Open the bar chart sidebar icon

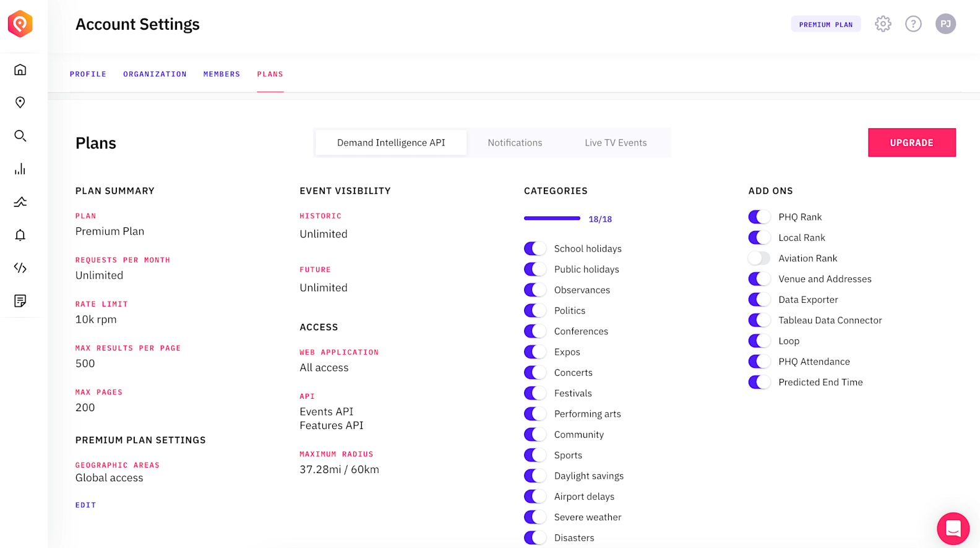[20, 169]
